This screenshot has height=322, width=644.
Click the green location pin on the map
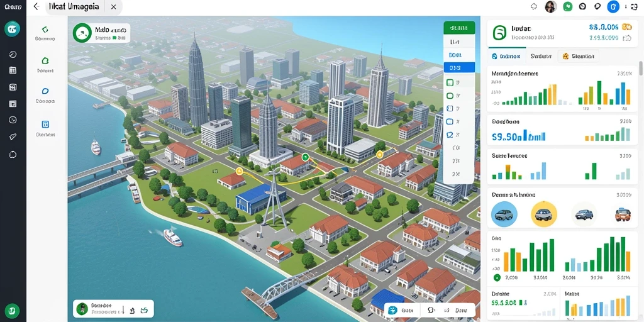305,157
